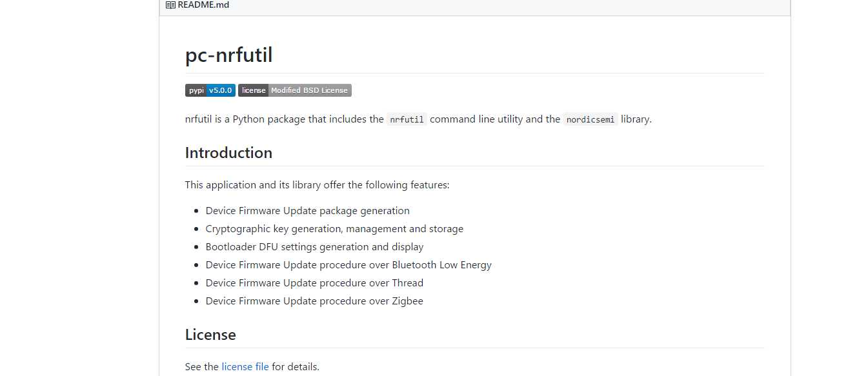This screenshot has height=376, width=868.
Task: Click the 'See the' text before the link
Action: (202, 367)
